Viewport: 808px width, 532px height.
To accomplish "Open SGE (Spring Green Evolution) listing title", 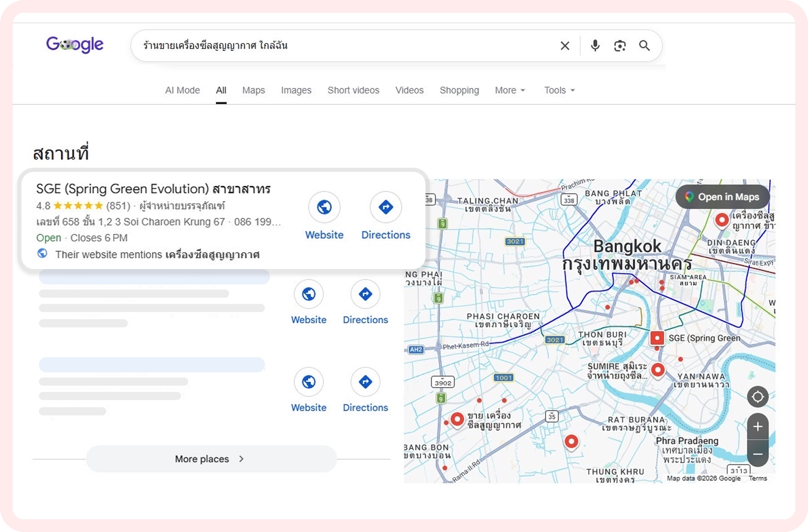I will (153, 189).
